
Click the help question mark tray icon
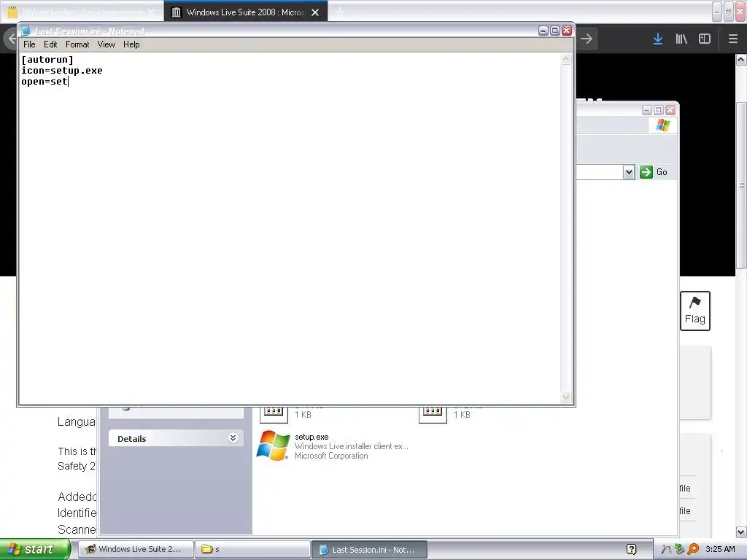point(631,549)
